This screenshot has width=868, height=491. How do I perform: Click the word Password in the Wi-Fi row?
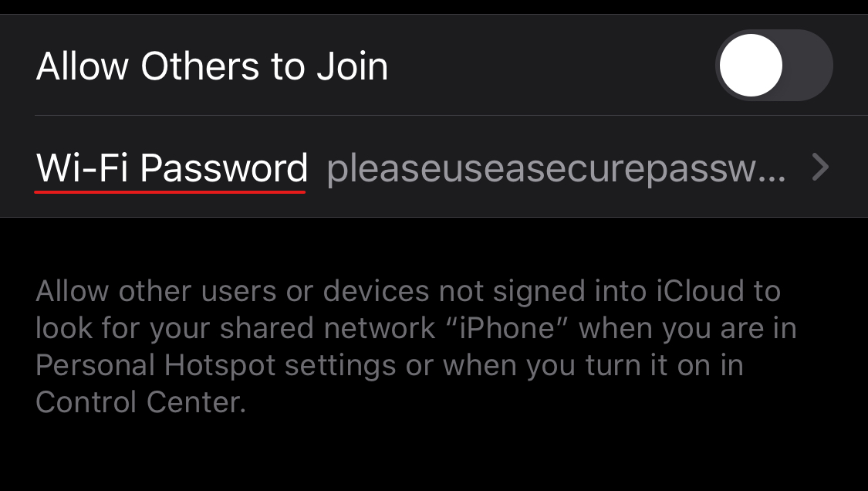coord(224,168)
